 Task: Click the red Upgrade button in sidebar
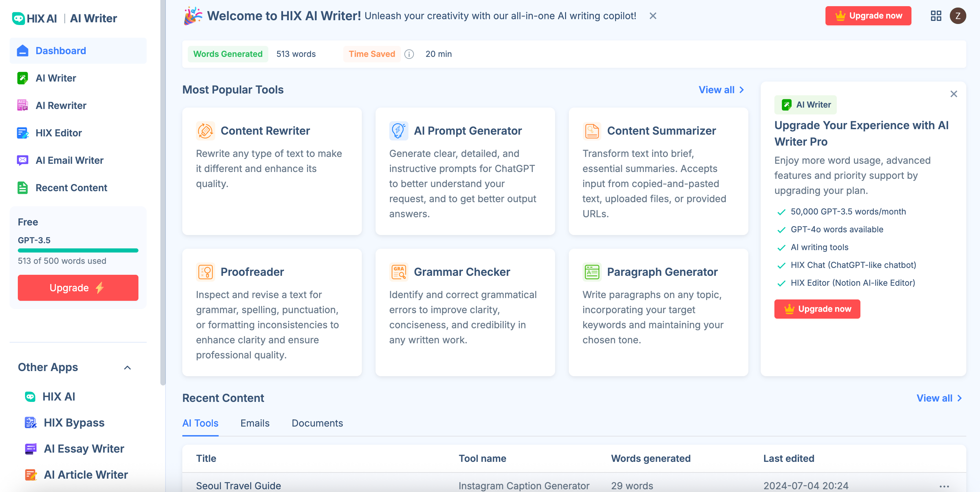[x=78, y=288]
